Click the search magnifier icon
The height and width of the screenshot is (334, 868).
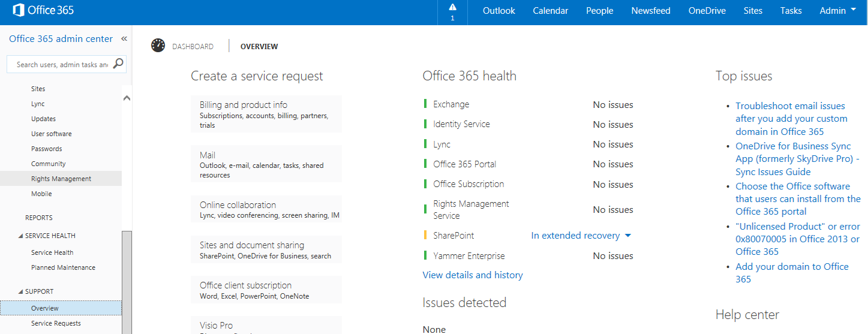pos(118,64)
